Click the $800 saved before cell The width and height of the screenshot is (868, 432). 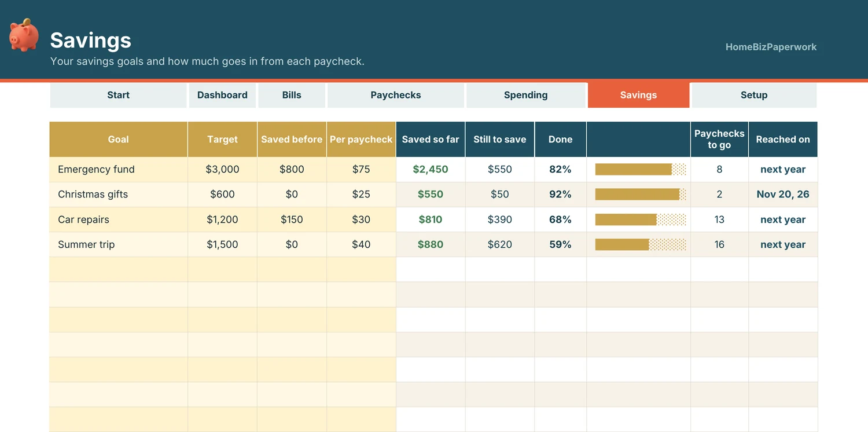tap(292, 170)
